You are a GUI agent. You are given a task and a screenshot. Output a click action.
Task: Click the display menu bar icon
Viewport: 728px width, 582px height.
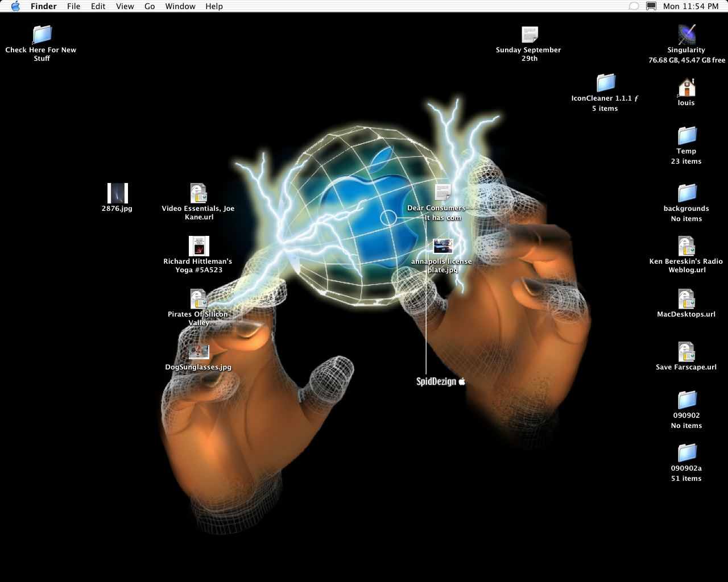click(x=651, y=6)
